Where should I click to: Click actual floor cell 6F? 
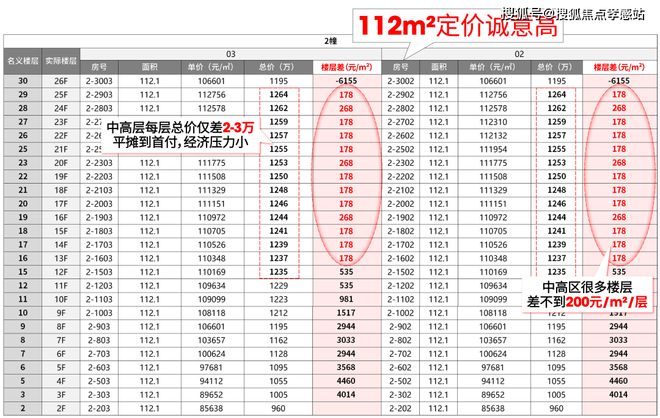coord(61,354)
